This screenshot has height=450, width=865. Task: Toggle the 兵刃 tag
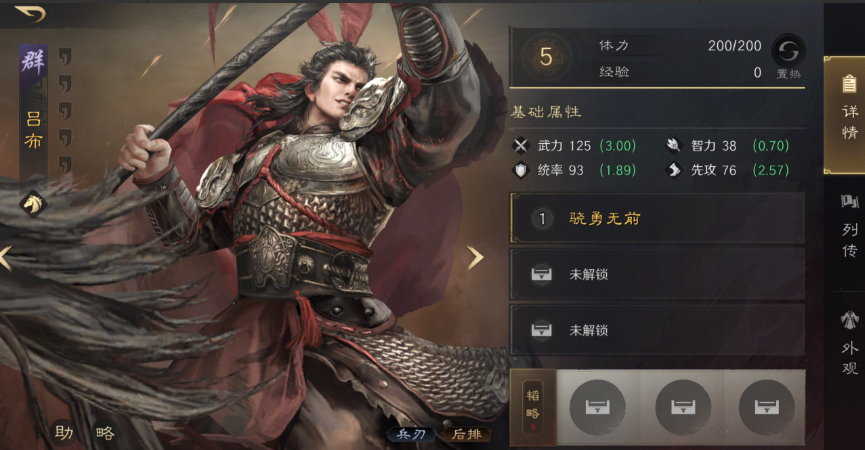point(411,435)
